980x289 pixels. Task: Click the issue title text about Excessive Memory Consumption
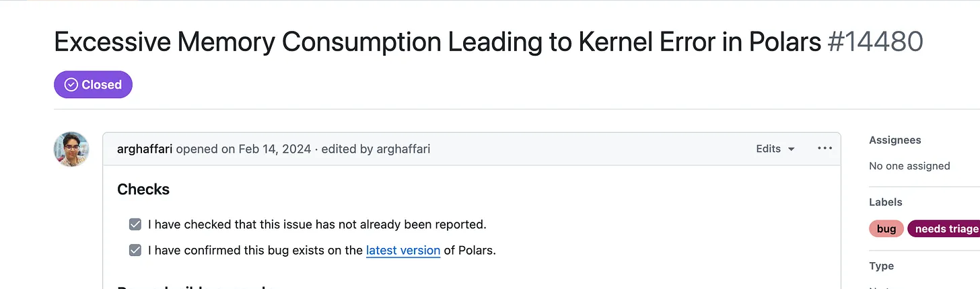(x=438, y=42)
